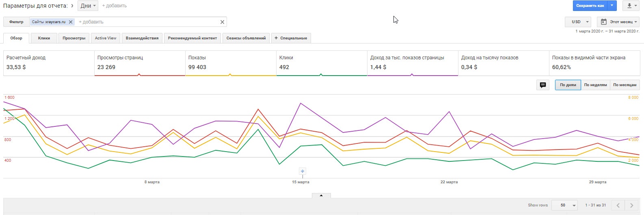Screen dimensions: 644x215
Task: Switch to the Active View tab
Action: (106, 38)
